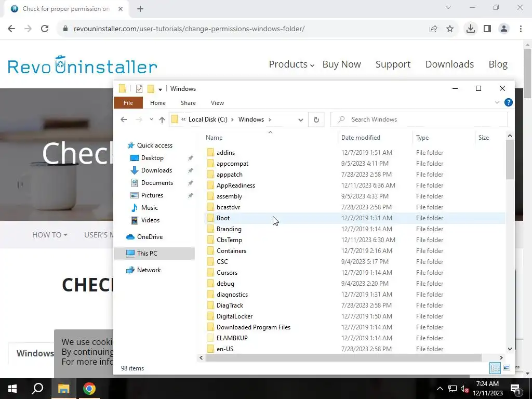The width and height of the screenshot is (532, 399).
Task: Select Quick access in navigation pane
Action: pos(154,145)
